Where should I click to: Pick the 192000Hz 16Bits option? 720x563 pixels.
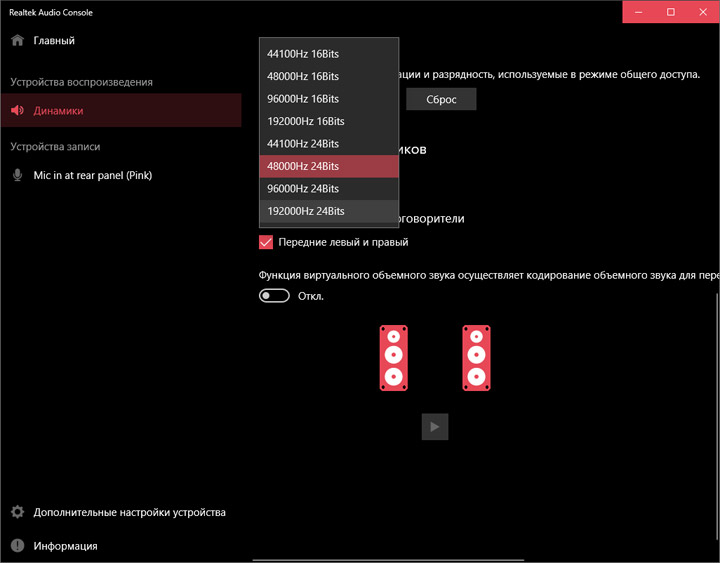[x=329, y=121]
